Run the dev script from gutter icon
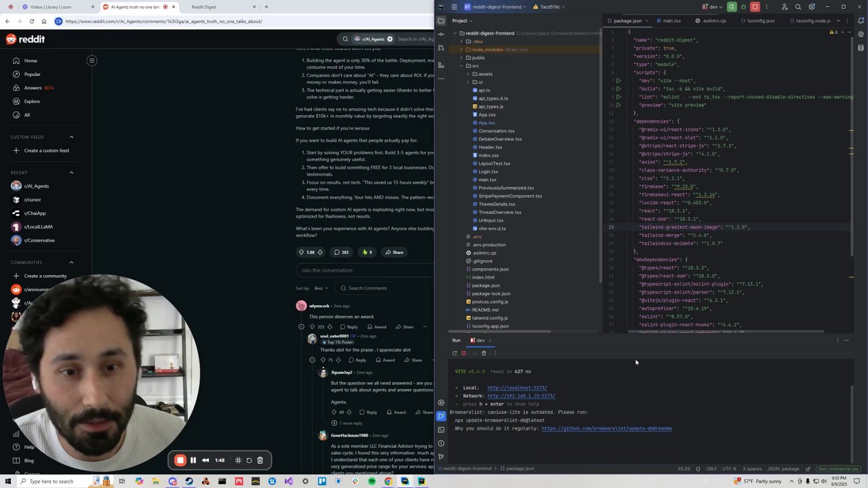The height and width of the screenshot is (488, 868). pos(618,81)
